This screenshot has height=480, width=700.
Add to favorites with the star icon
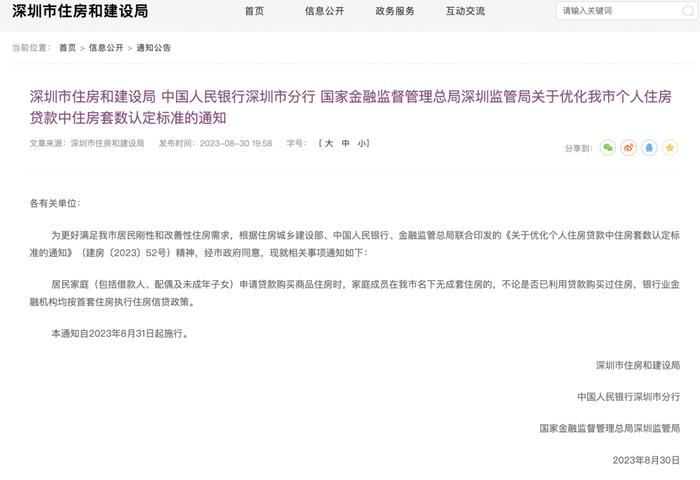670,148
